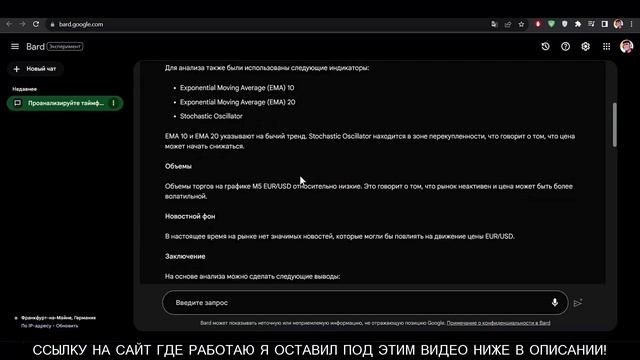Click the site lock icon in address bar
The image size is (640, 360).
pyautogui.click(x=52, y=24)
